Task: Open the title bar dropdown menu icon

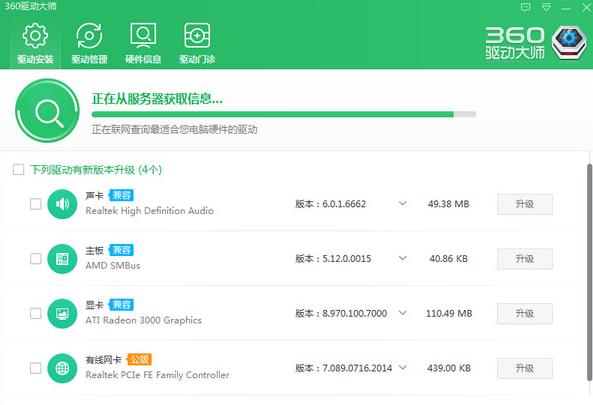Action: pos(546,7)
